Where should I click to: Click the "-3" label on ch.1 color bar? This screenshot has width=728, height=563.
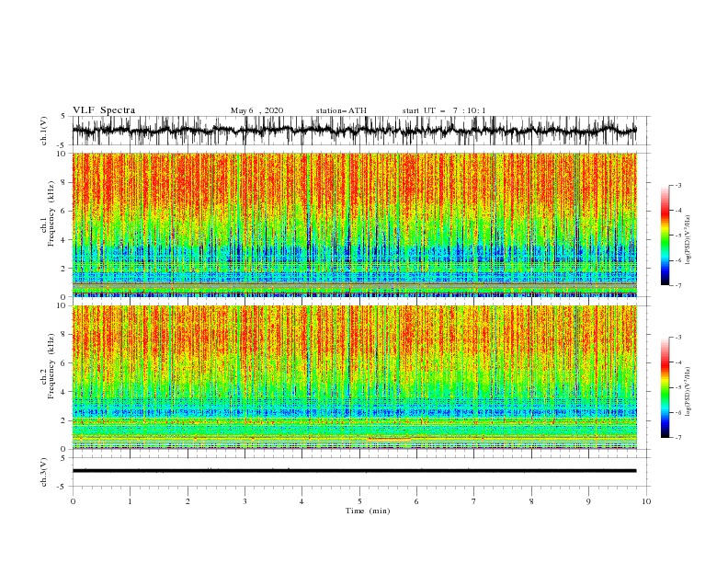678,185
